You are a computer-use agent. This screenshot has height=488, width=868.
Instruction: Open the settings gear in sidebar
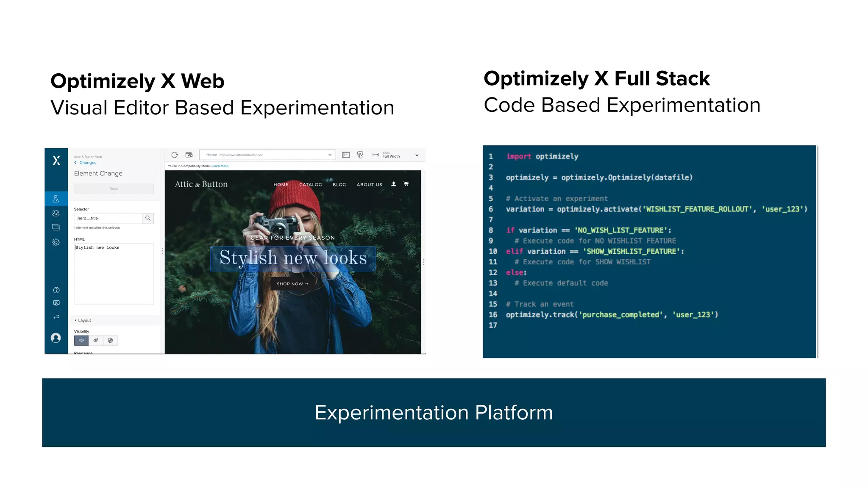tap(56, 242)
